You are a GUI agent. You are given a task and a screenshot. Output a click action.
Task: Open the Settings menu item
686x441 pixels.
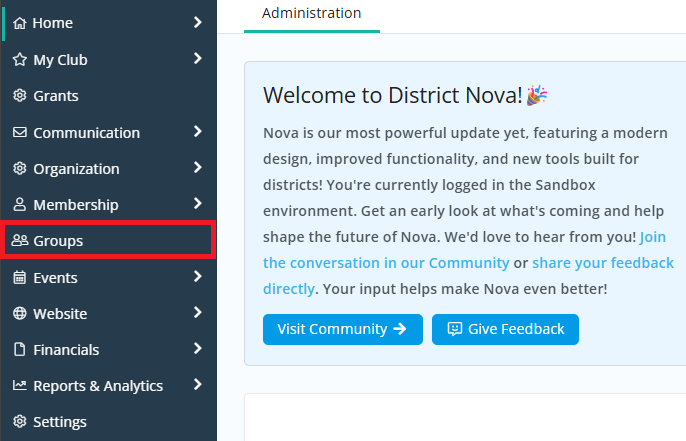(108, 421)
